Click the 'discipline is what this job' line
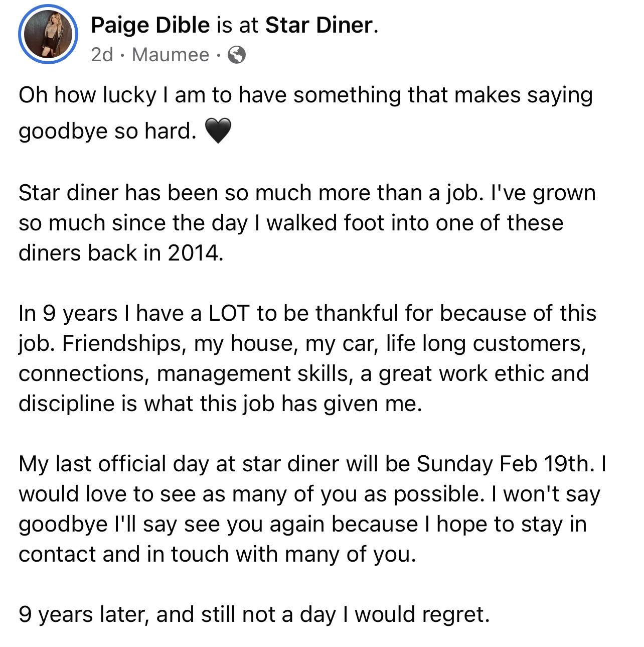This screenshot has height=647, width=644. [221, 404]
